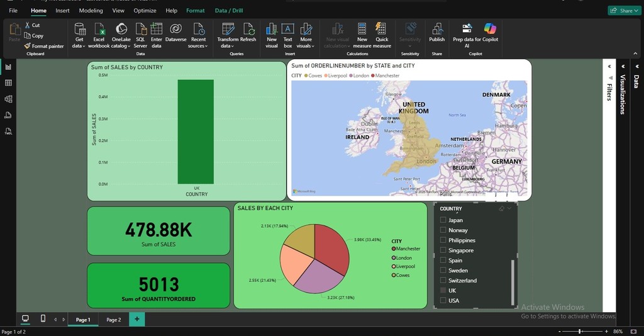644x336 pixels.
Task: Open Excel workbook data source
Action: click(99, 36)
